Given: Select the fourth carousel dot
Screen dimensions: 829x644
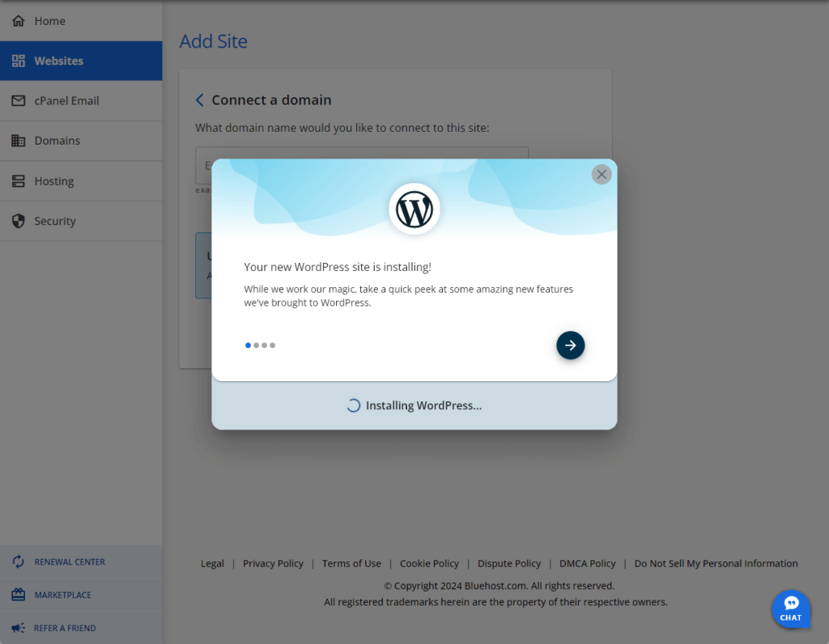Looking at the screenshot, I should pyautogui.click(x=273, y=345).
